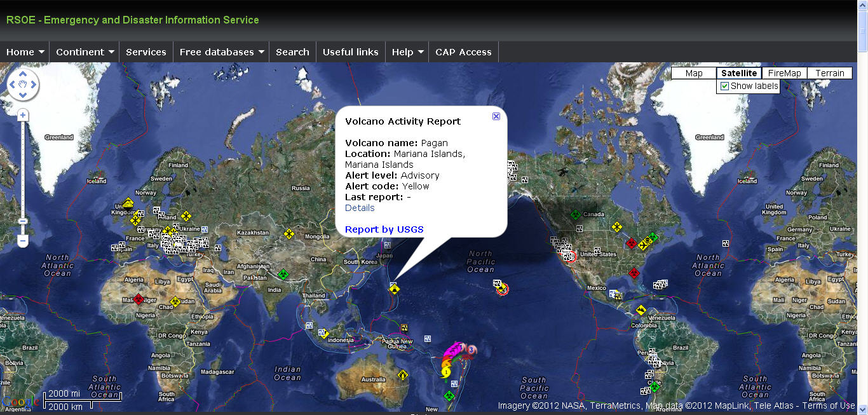Click the volcano marker at Mariana Islands
The height and width of the screenshot is (415, 868).
point(395,289)
